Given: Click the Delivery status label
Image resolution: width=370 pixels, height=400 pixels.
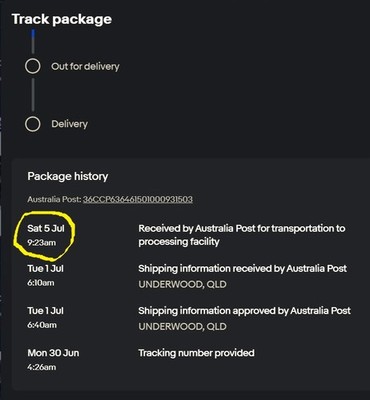Looking at the screenshot, I should tap(70, 124).
